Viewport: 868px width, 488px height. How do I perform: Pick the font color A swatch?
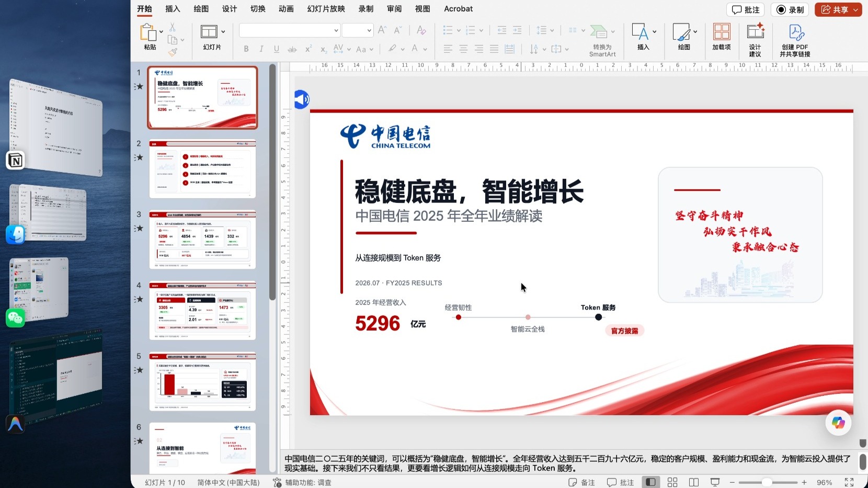[x=415, y=49]
